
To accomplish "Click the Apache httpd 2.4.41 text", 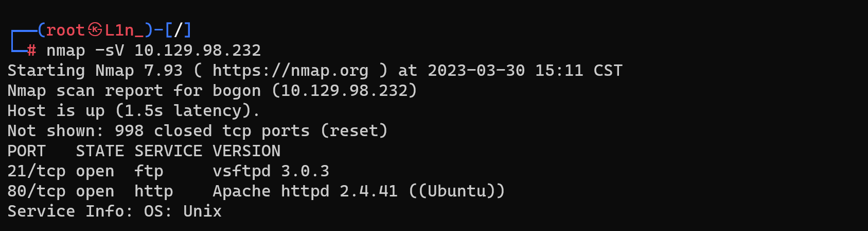I will pos(305,191).
